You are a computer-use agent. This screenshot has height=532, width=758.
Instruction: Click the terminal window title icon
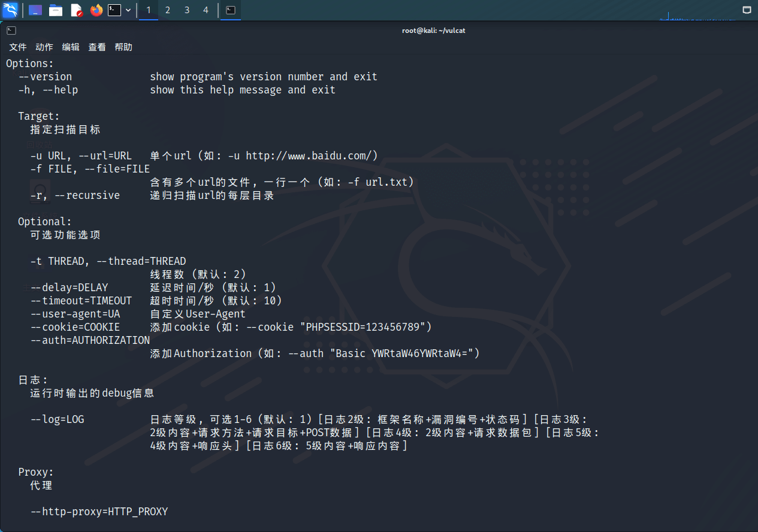(11, 31)
